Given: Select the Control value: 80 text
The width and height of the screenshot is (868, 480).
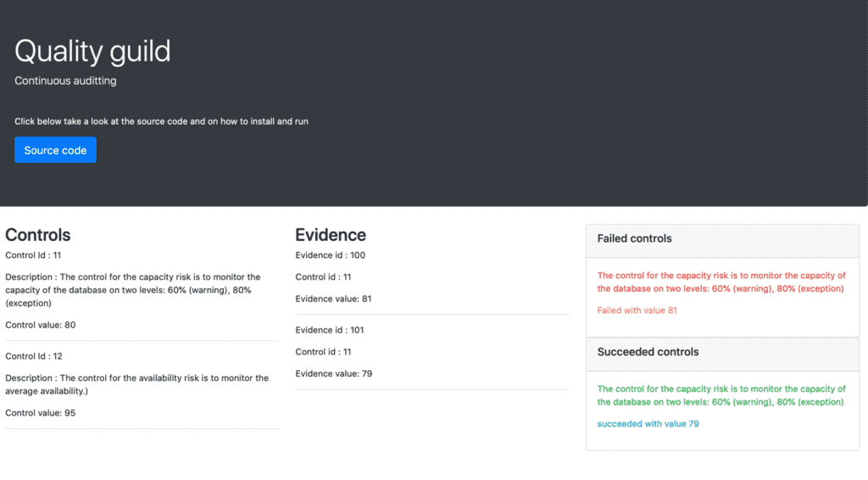Looking at the screenshot, I should point(41,325).
